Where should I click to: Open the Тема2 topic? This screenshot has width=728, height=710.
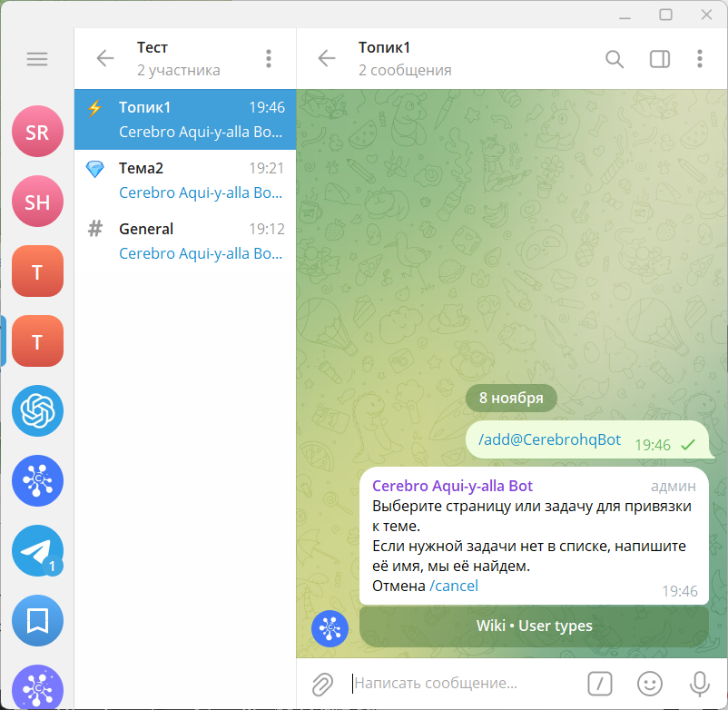185,180
